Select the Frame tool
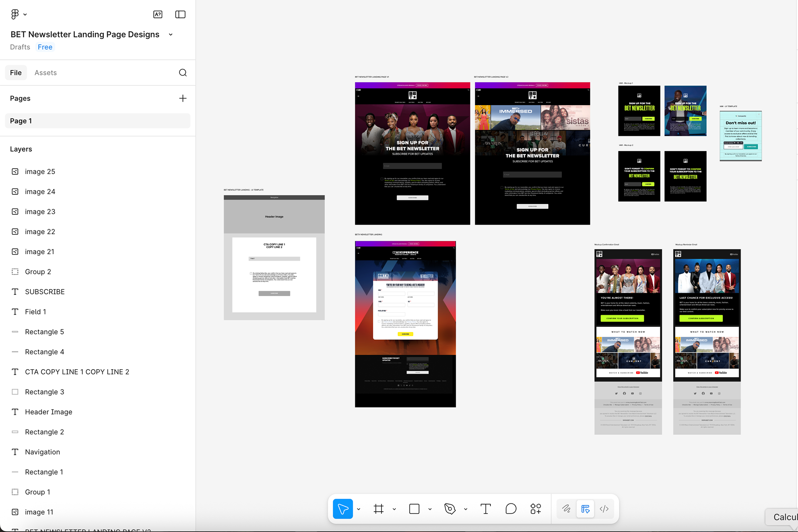This screenshot has height=532, width=798. tap(379, 509)
